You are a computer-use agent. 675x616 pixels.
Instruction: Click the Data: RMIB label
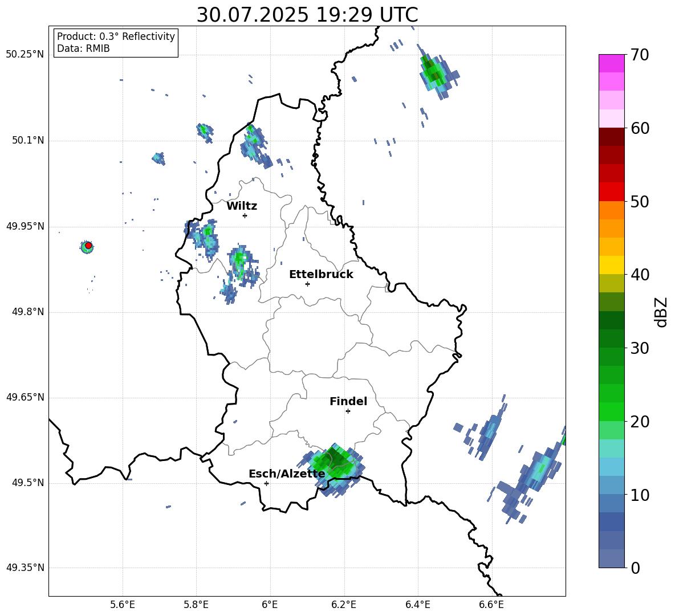point(83,48)
